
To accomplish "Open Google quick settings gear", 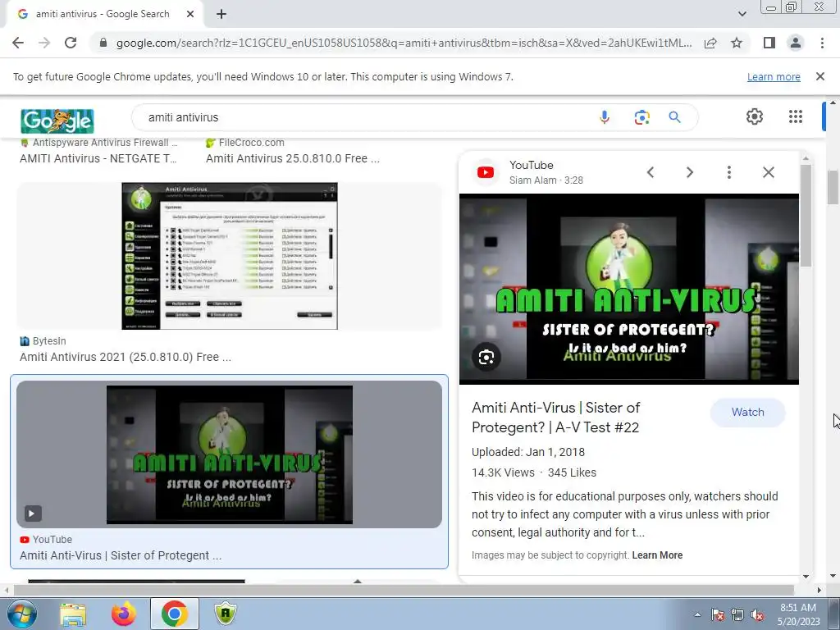I will tap(755, 116).
